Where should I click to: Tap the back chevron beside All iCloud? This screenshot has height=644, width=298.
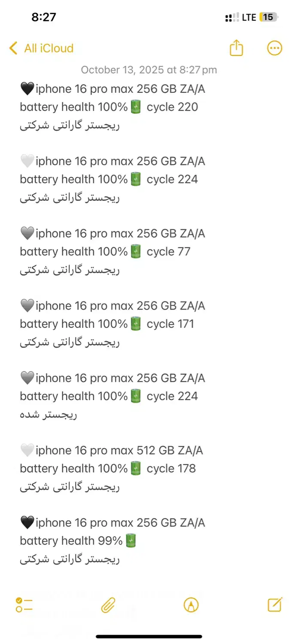pos(13,48)
